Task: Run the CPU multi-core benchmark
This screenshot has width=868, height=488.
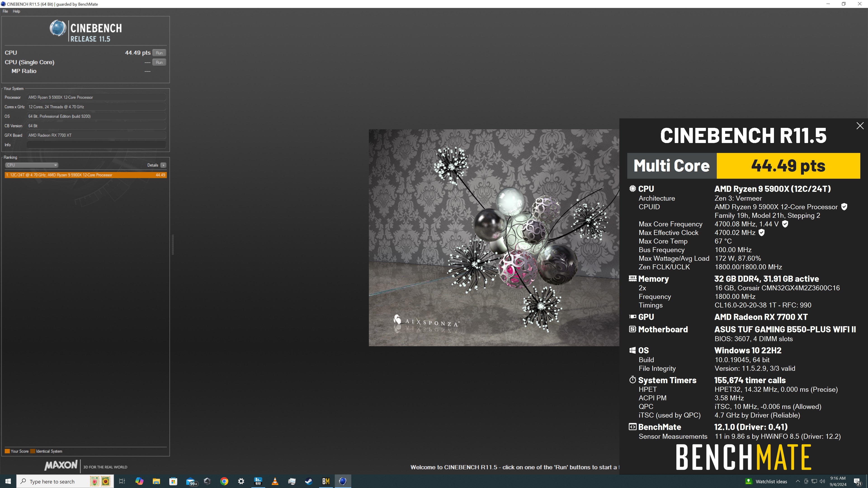Action: tap(159, 53)
